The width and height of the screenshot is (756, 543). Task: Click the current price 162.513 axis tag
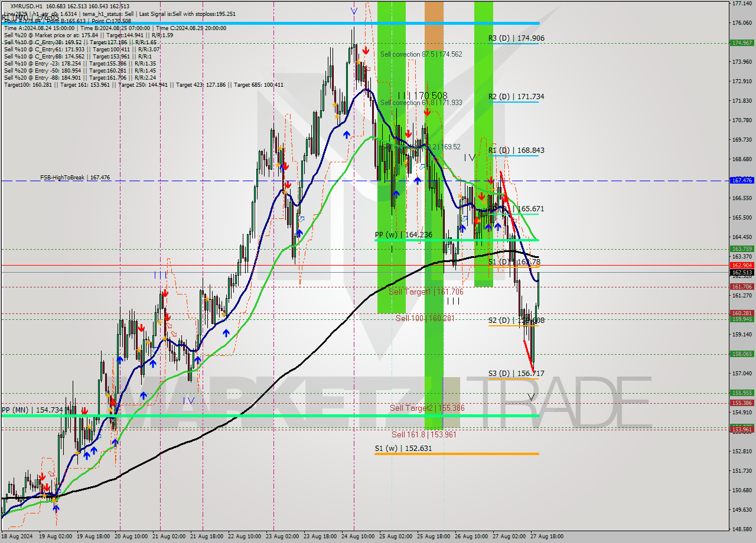[x=742, y=272]
